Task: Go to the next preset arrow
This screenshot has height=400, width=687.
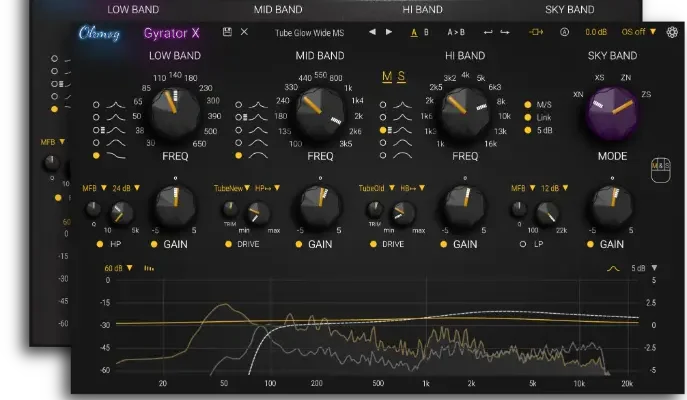Action: 389,32
